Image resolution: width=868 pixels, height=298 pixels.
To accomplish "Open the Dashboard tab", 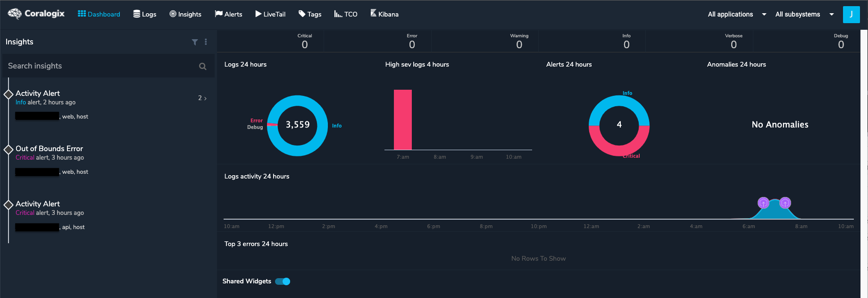I will pyautogui.click(x=99, y=14).
